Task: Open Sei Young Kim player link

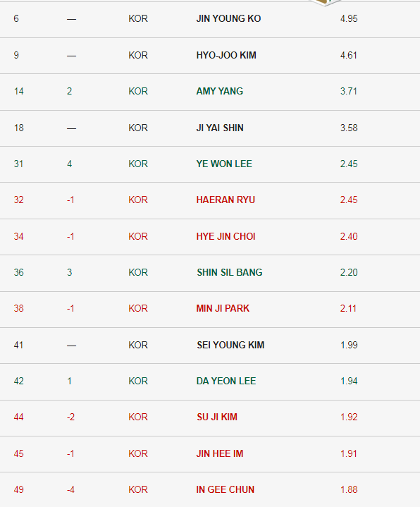Action: click(230, 345)
